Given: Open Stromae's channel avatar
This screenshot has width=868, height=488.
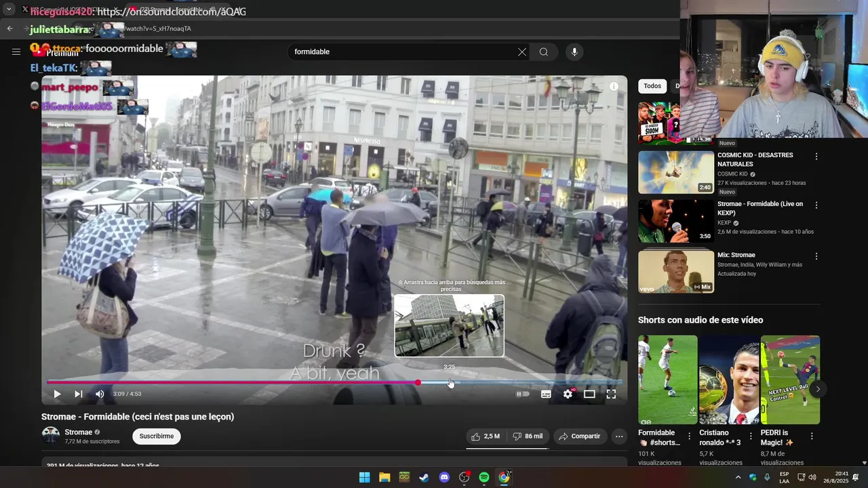Looking at the screenshot, I should tap(51, 436).
